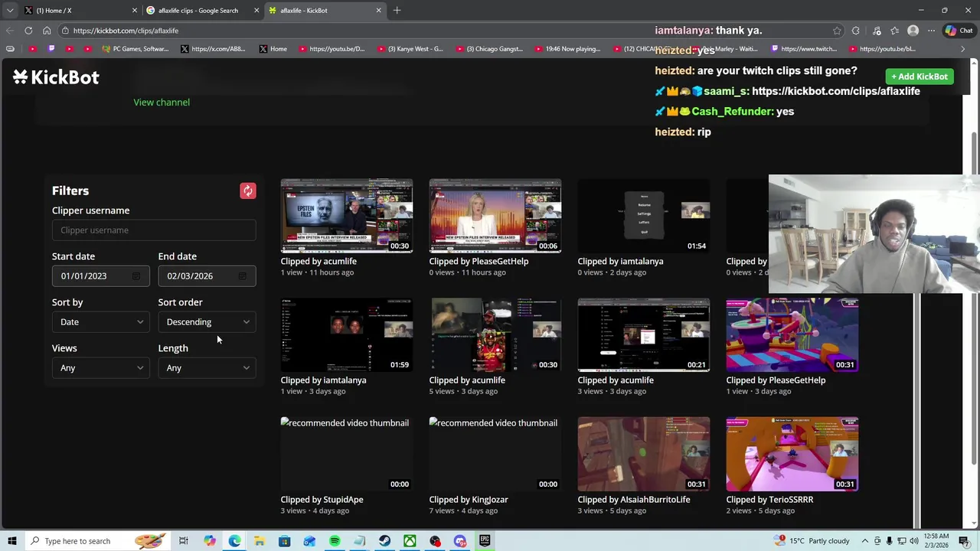Open the Sort by Date dropdown
This screenshot has width=980, height=551.
pyautogui.click(x=100, y=322)
